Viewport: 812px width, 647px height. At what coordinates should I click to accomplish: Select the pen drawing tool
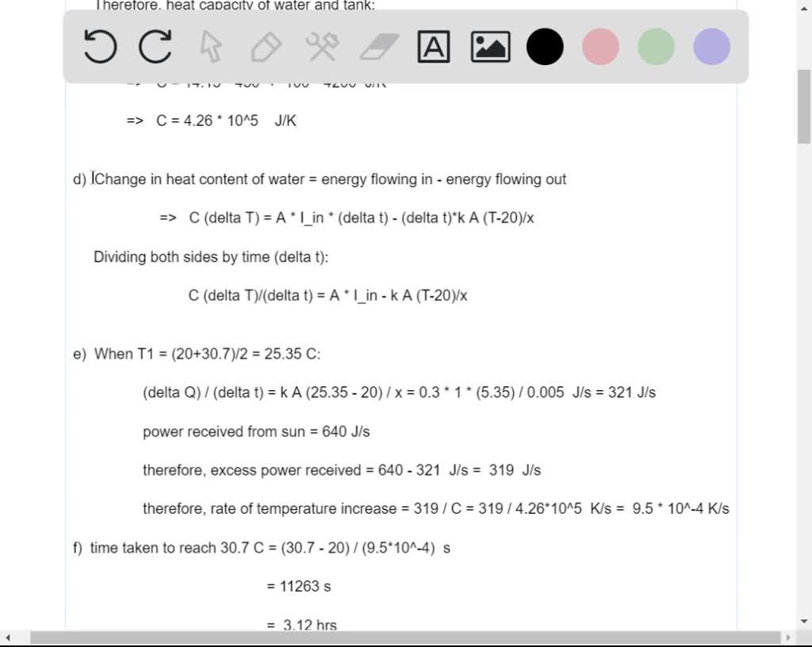coord(266,47)
